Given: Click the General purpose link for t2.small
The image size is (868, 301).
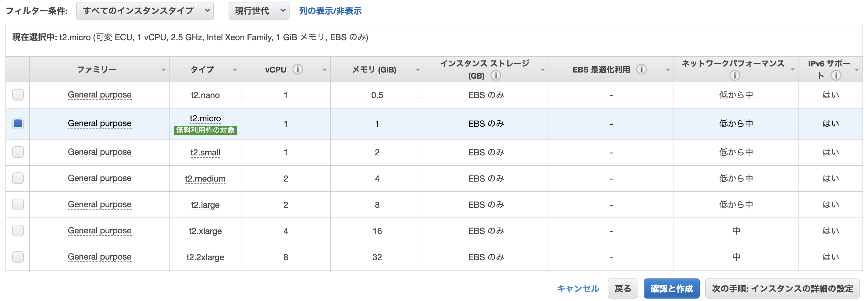Looking at the screenshot, I should click(99, 152).
